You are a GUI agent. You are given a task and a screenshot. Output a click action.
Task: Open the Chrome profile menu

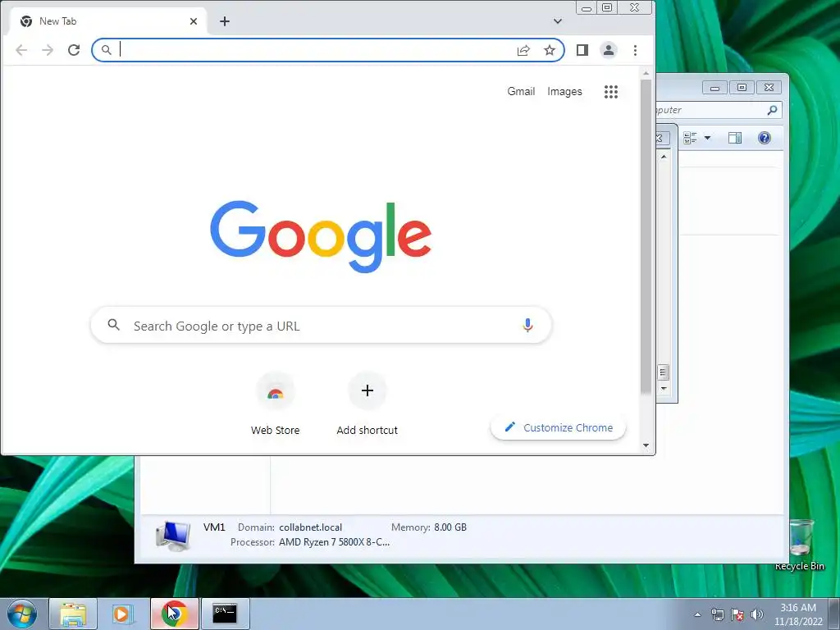point(609,50)
